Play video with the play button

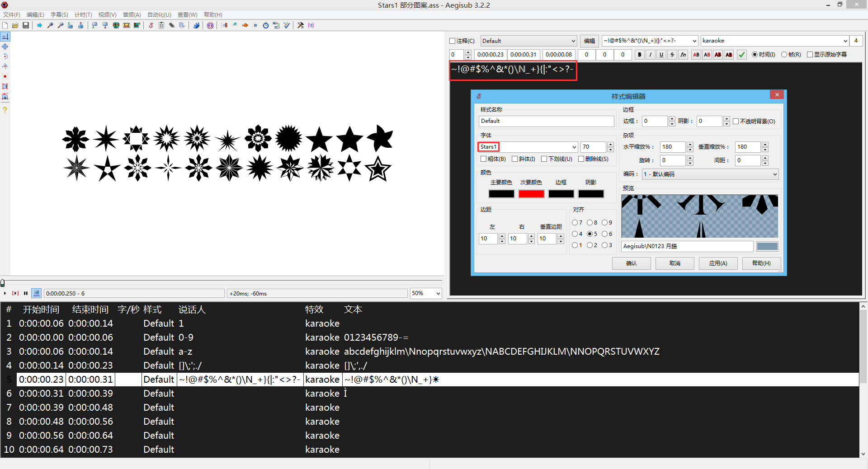[x=5, y=293]
